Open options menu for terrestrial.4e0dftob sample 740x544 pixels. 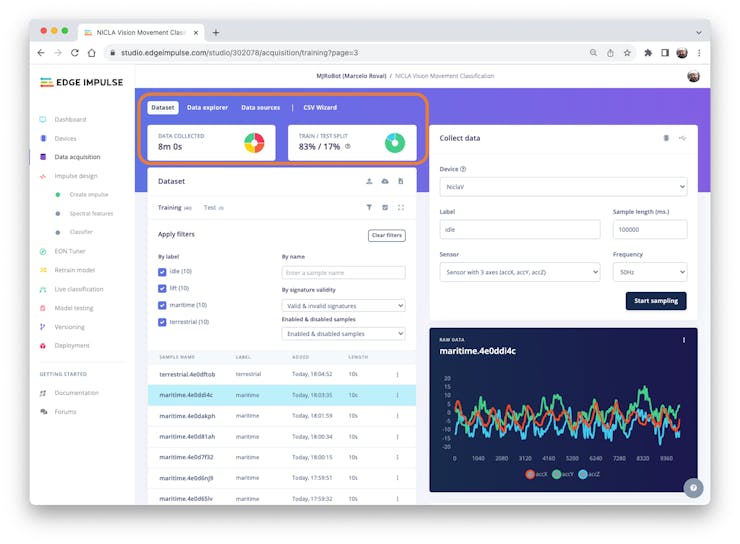[x=397, y=374]
